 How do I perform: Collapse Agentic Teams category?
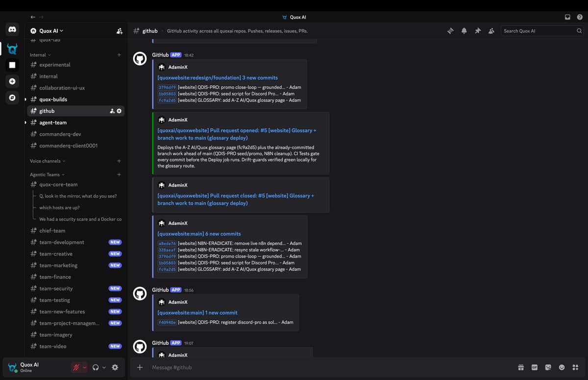click(47, 175)
